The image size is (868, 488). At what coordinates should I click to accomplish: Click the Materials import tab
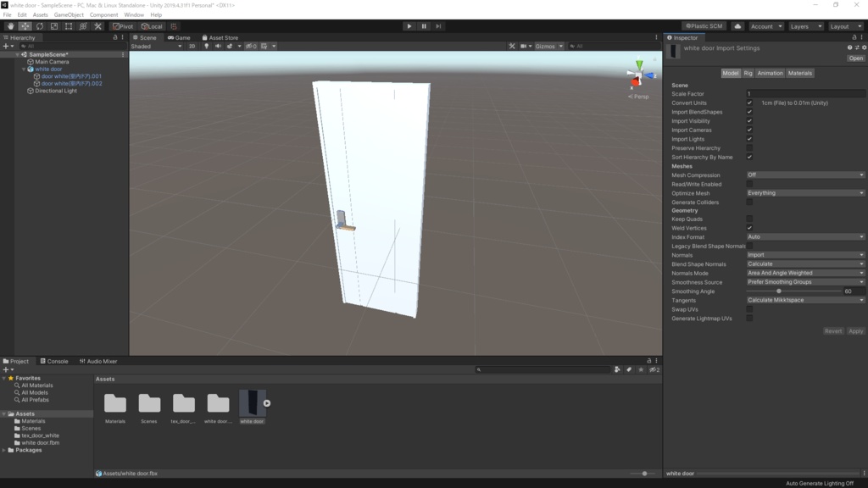coord(800,73)
